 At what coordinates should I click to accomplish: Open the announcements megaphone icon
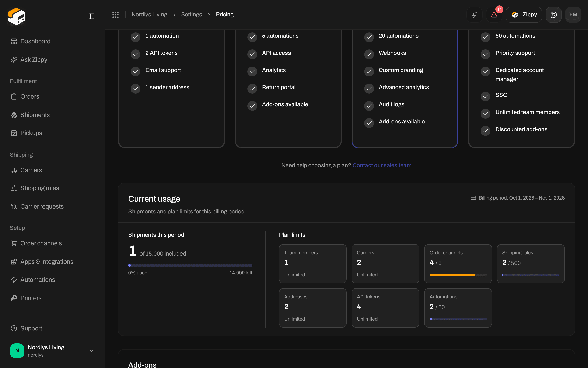click(x=474, y=15)
